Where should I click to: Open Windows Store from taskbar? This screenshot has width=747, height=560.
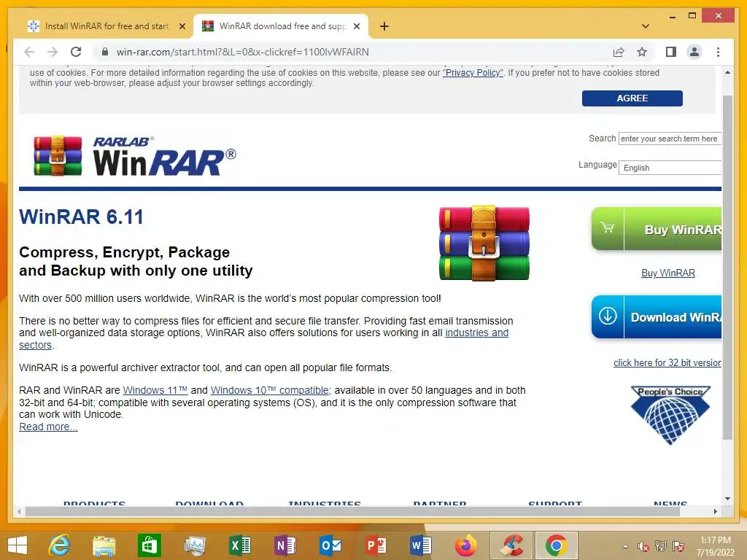point(149,545)
